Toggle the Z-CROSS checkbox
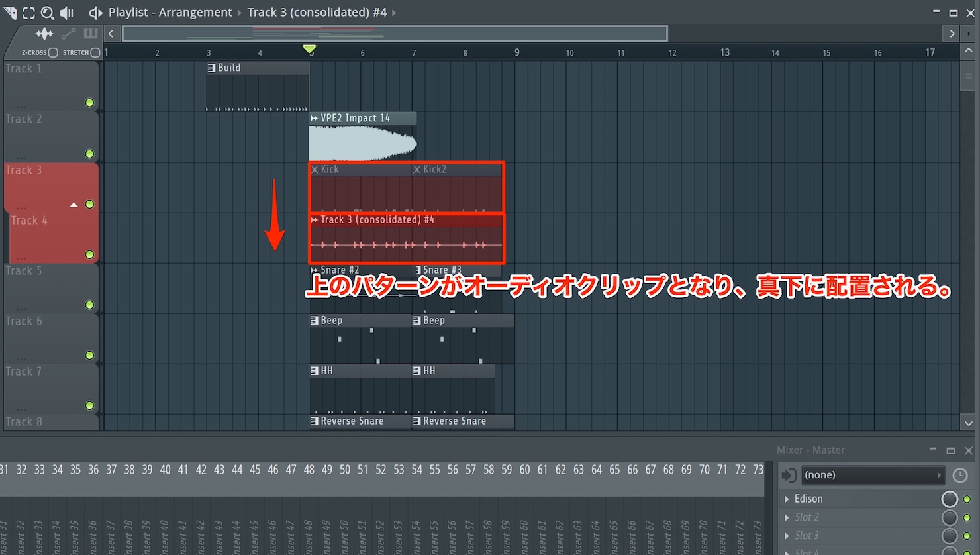Image resolution: width=980 pixels, height=555 pixels. click(53, 52)
